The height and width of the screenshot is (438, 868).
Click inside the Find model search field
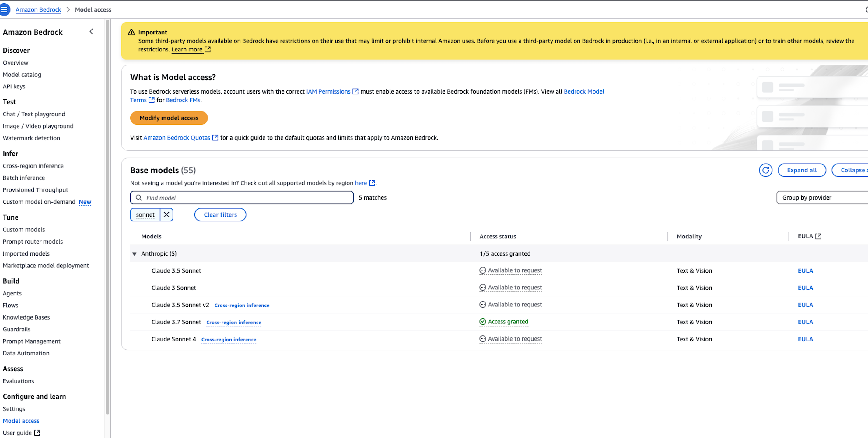coord(236,198)
